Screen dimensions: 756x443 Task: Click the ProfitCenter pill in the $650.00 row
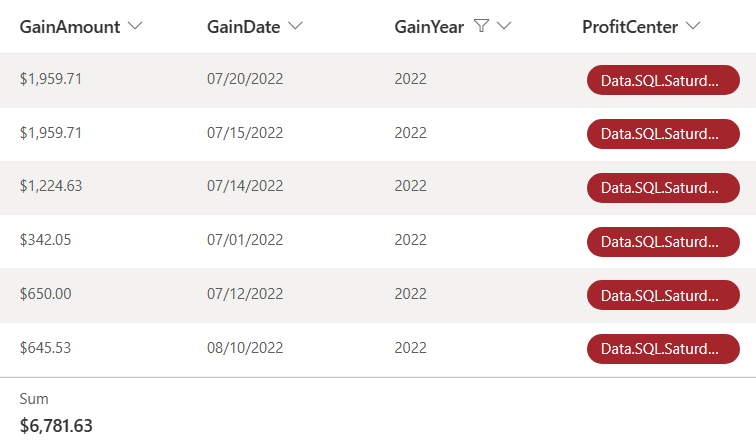tap(662, 295)
